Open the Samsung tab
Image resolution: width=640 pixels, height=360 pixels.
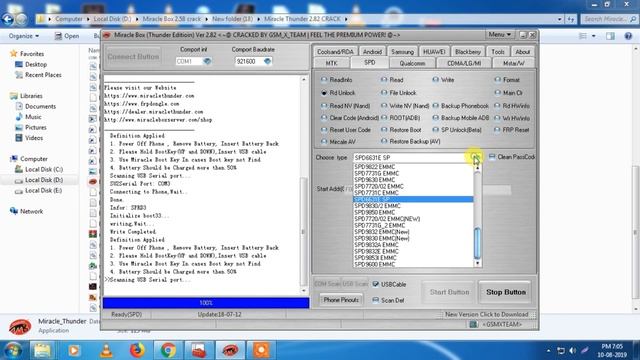click(402, 52)
